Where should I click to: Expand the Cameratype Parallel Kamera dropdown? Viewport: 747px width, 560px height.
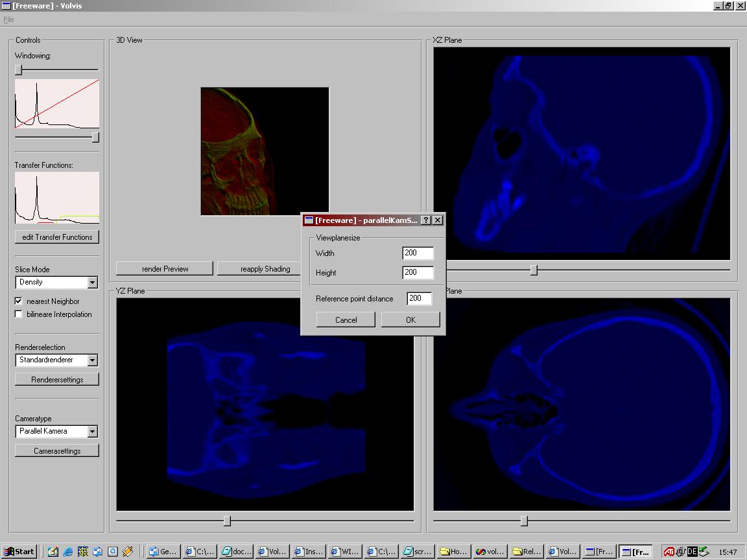point(92,432)
